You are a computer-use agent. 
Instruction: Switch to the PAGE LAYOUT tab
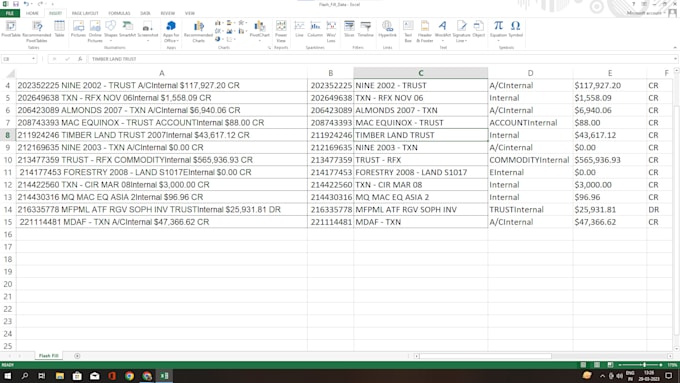tap(85, 13)
